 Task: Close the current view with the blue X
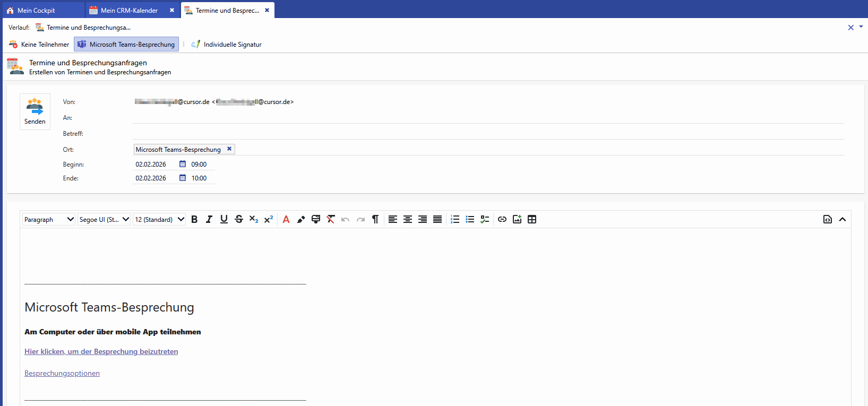point(851,28)
